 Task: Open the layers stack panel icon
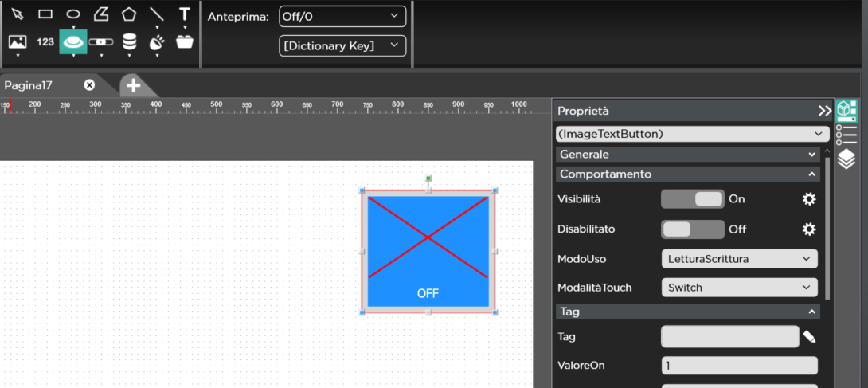[x=846, y=159]
